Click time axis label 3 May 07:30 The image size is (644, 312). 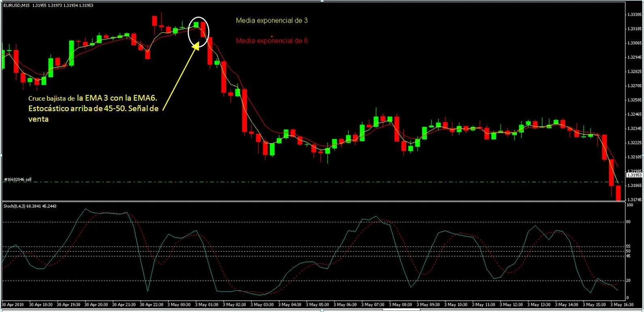point(373,305)
